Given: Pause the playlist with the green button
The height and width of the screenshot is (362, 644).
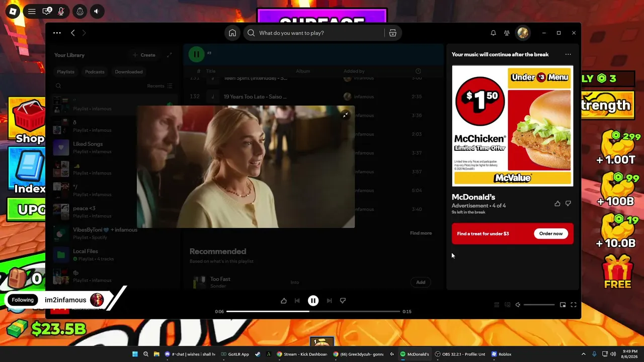Looking at the screenshot, I should pyautogui.click(x=197, y=54).
